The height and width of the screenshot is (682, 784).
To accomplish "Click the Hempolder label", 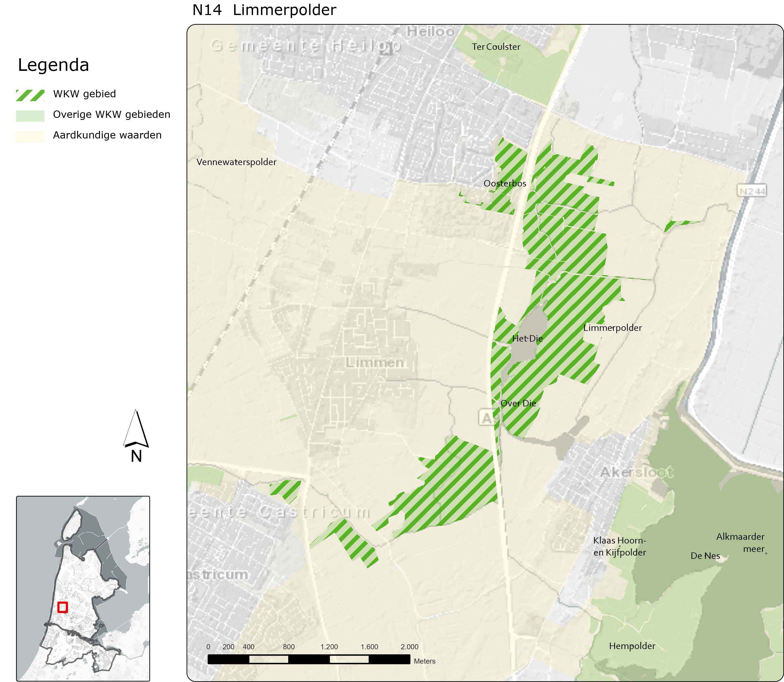I will tap(632, 646).
